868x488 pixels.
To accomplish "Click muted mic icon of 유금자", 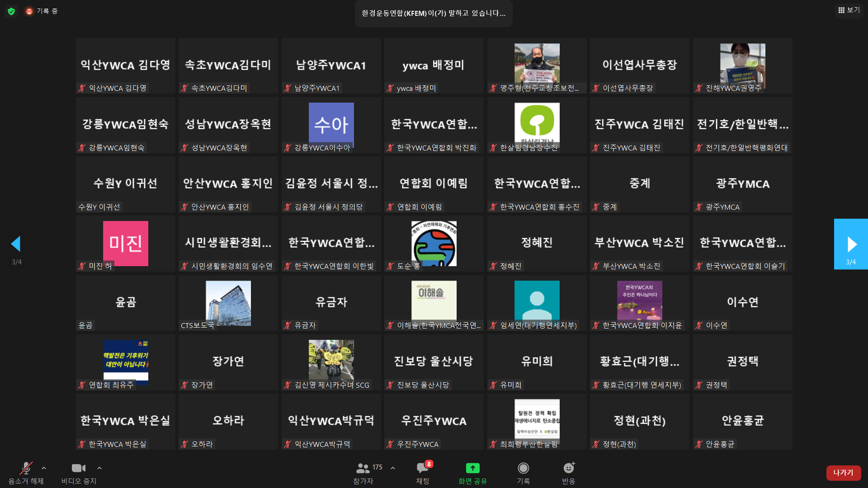I will [x=288, y=325].
